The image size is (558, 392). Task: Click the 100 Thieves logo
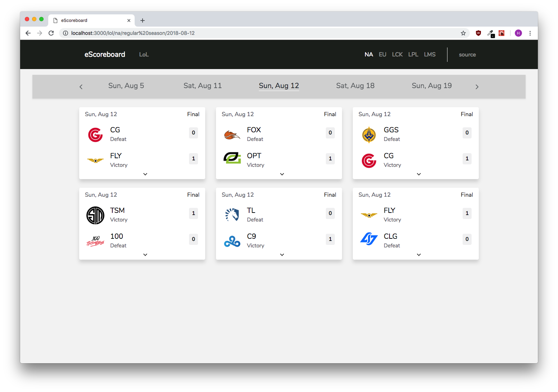click(95, 241)
